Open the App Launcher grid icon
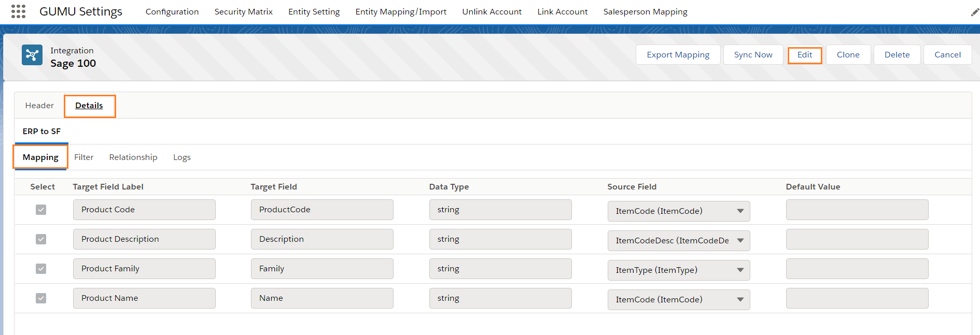 click(x=18, y=11)
